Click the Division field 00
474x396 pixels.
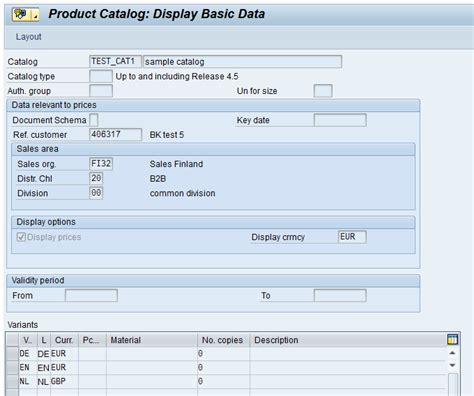tap(96, 193)
